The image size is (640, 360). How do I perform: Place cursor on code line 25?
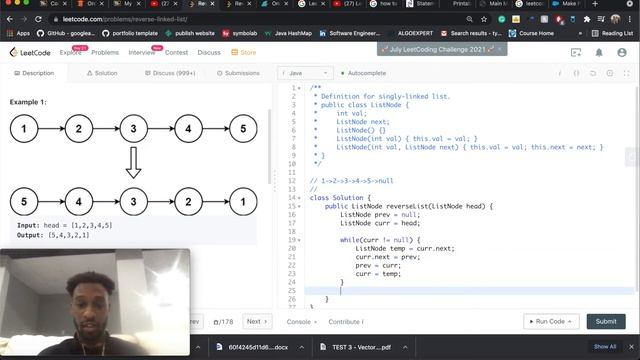(x=469, y=291)
